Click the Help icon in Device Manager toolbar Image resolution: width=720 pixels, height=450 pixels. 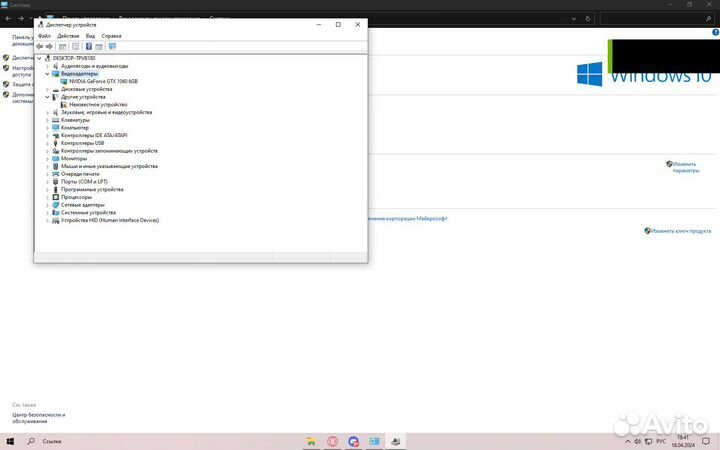(89, 46)
